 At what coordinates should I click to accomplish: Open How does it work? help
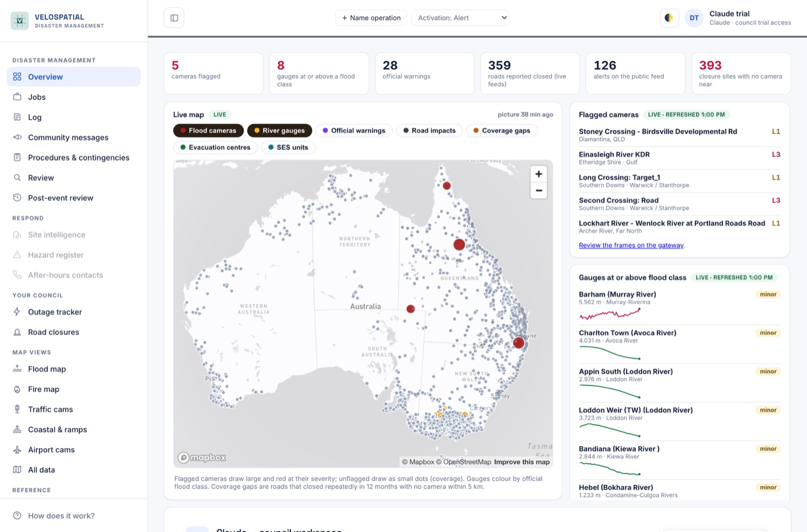[74, 515]
